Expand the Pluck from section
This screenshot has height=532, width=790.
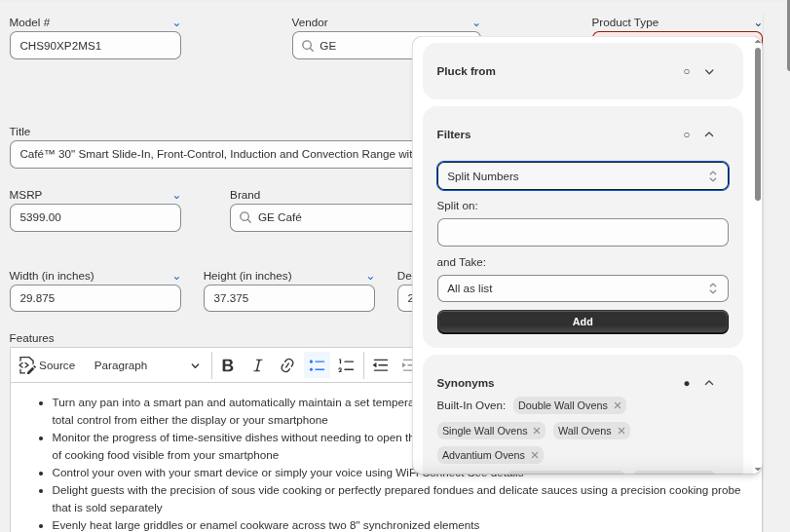709,71
